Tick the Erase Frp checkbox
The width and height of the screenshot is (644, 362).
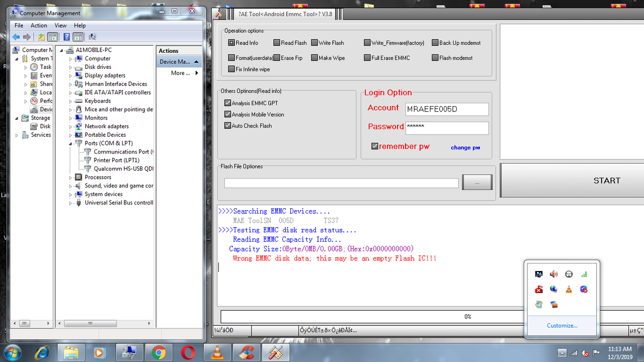point(277,58)
